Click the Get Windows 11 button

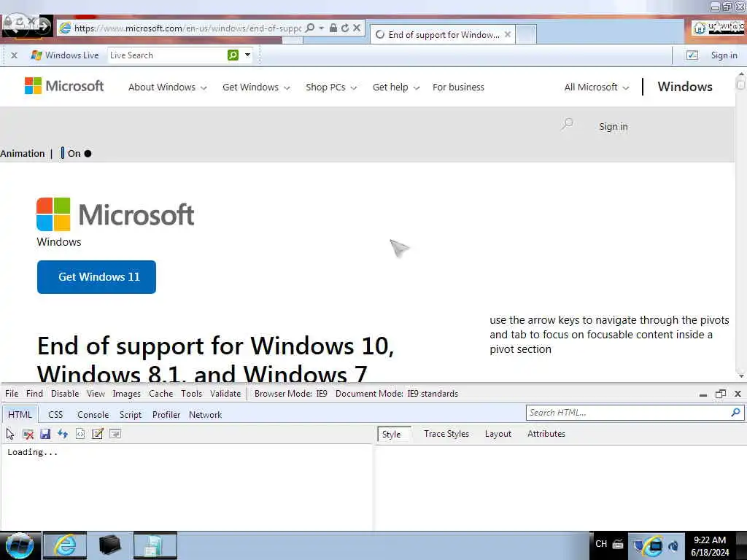[97, 277]
